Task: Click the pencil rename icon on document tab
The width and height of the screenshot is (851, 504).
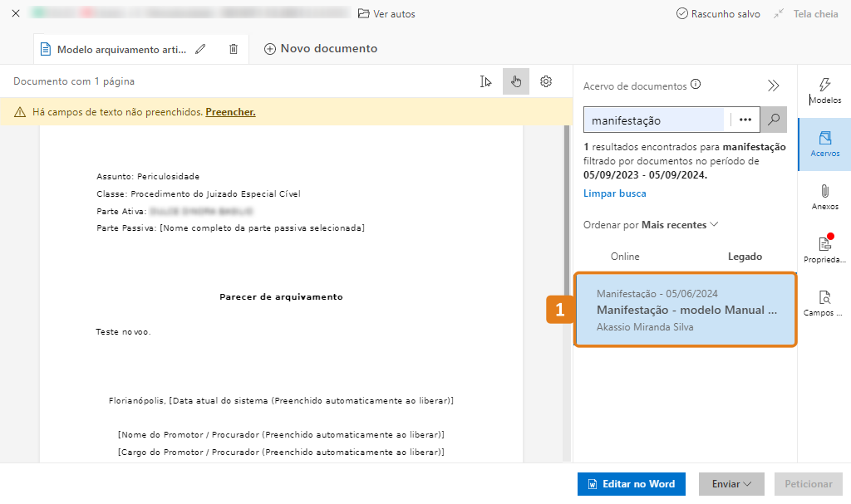Action: point(200,49)
